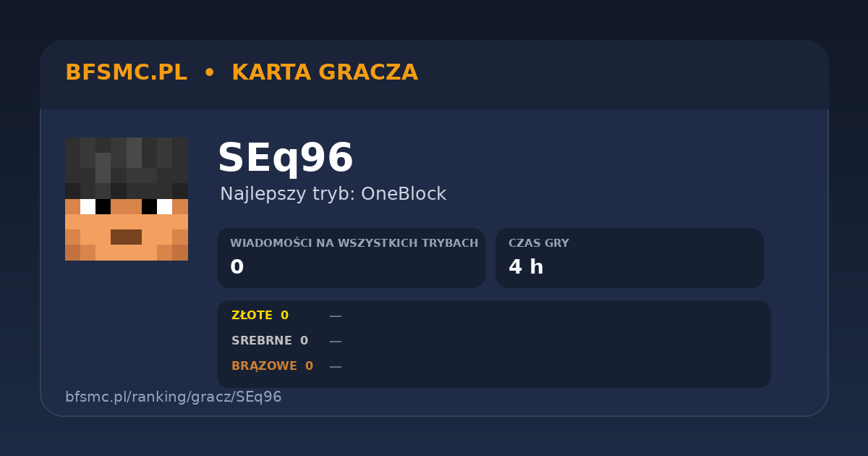The width and height of the screenshot is (868, 456).
Task: Select the KARTA GRACZA header text
Action: tap(325, 73)
